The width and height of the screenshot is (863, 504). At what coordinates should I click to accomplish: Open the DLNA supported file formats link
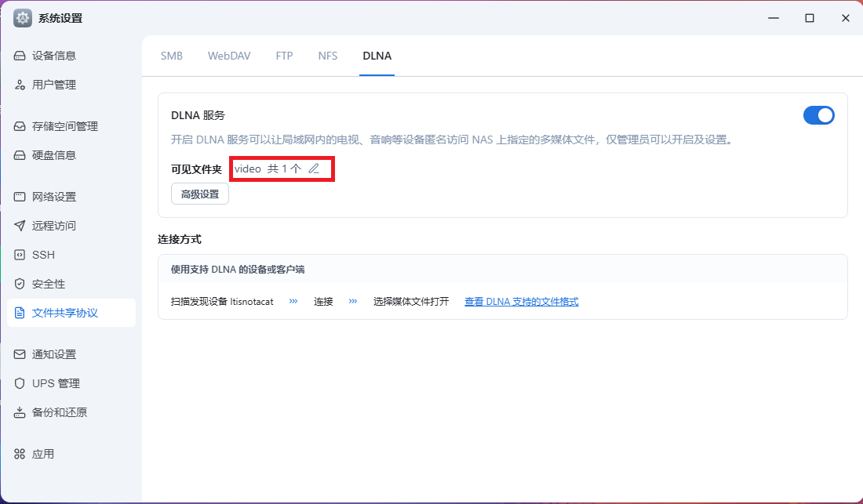pyautogui.click(x=521, y=302)
